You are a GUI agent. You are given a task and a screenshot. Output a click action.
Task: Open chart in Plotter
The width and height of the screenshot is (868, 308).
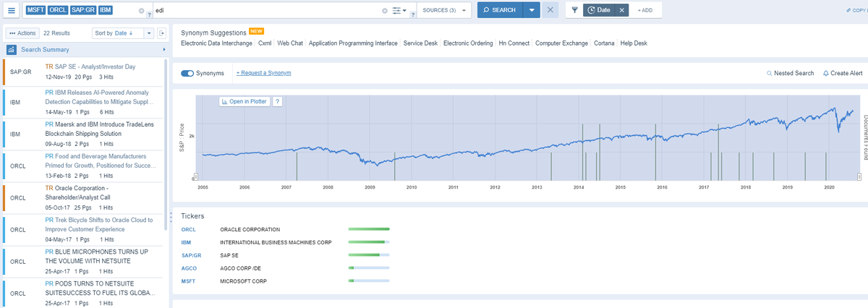[245, 101]
